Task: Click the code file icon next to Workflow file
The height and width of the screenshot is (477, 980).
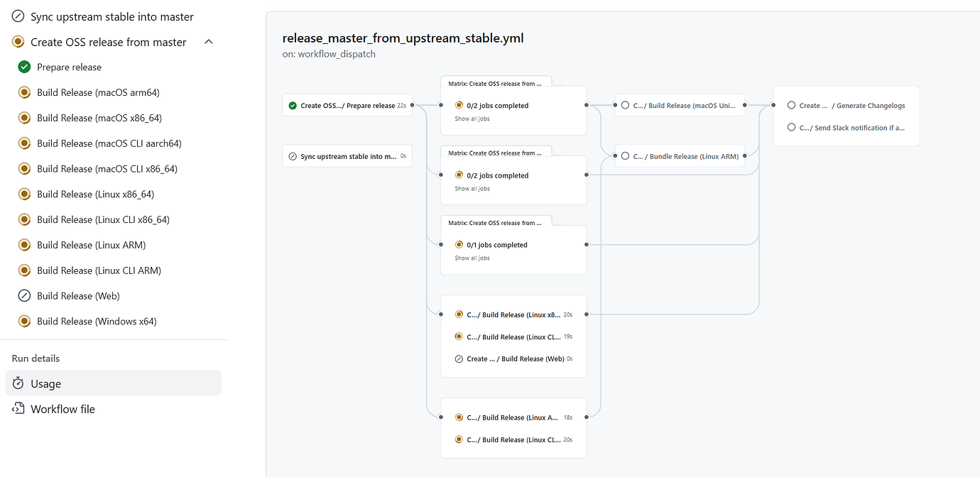Action: pos(18,409)
